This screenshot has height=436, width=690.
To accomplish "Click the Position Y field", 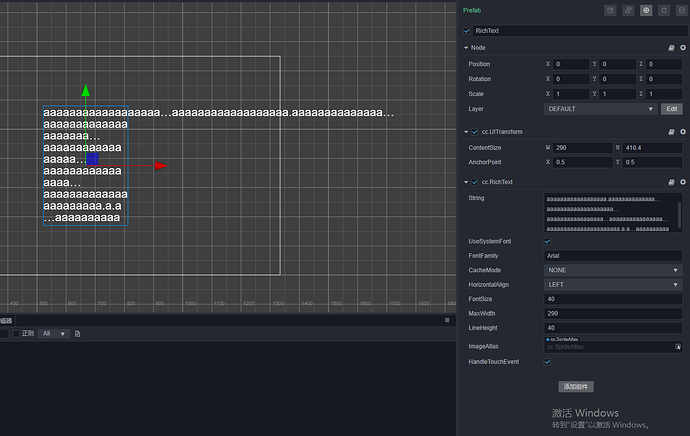I will click(617, 64).
